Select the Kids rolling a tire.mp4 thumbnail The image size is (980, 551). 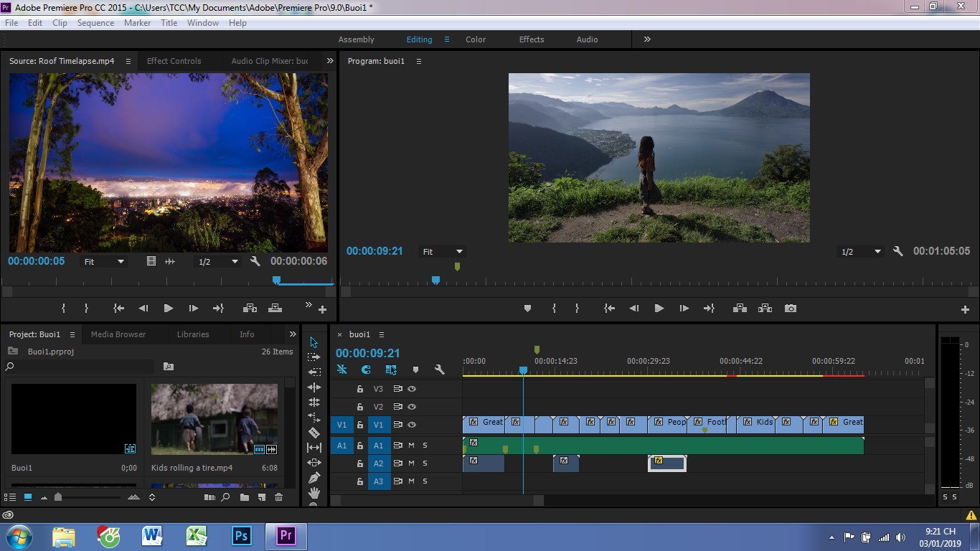point(214,420)
